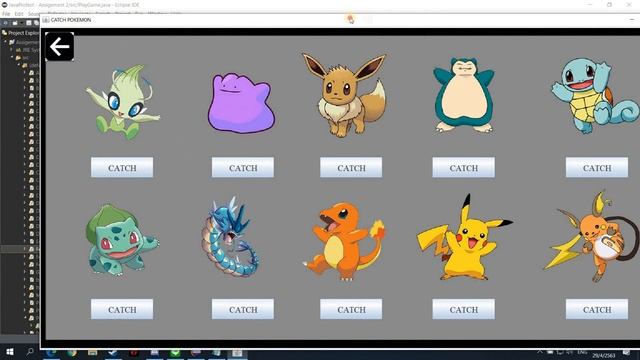The height and width of the screenshot is (360, 640).
Task: Collapse the src folder in Eclipse tree
Action: 12,58
